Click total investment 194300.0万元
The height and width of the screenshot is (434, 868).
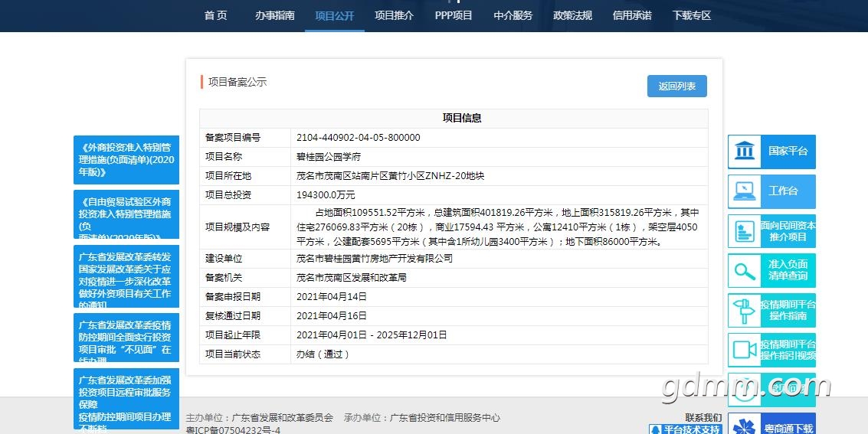click(326, 195)
